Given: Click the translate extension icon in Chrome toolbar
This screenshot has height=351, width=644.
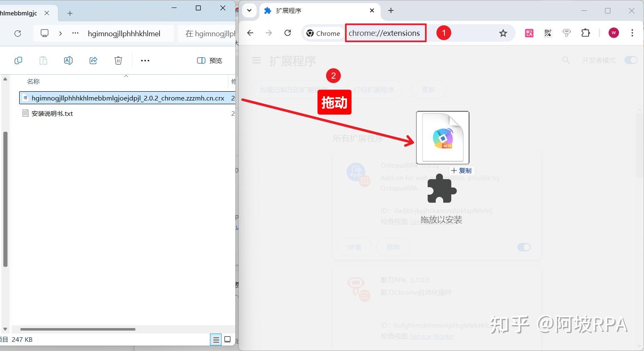Looking at the screenshot, I should [529, 33].
